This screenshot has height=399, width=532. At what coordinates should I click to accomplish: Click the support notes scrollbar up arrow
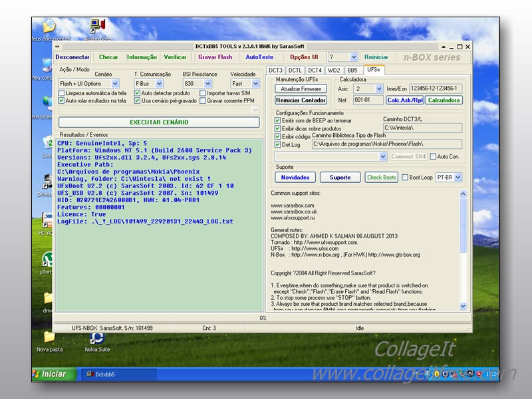point(463,194)
